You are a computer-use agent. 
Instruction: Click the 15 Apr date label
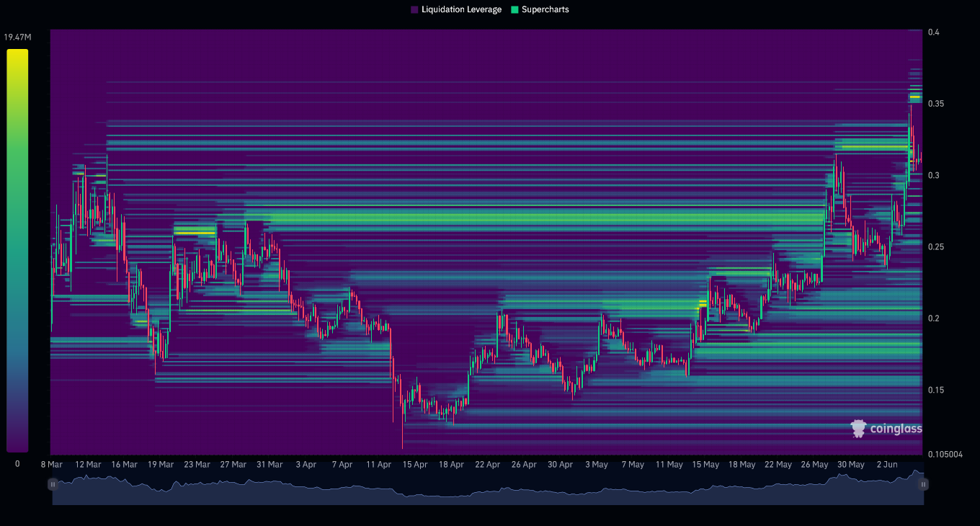(415, 465)
